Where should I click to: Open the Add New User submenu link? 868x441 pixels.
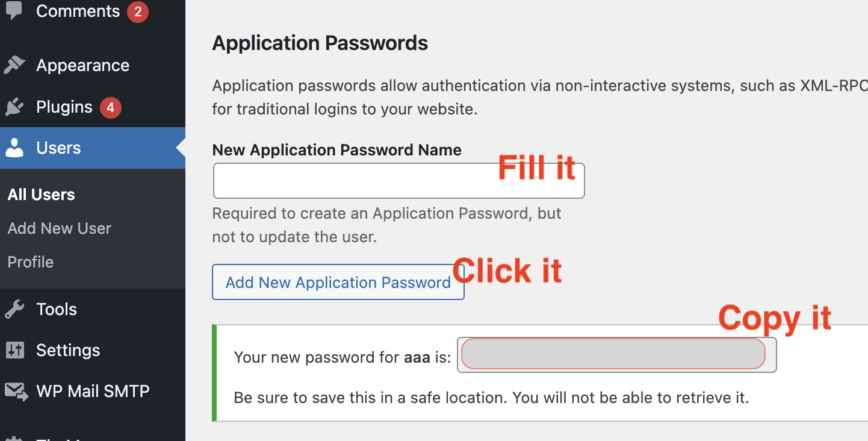(x=60, y=228)
